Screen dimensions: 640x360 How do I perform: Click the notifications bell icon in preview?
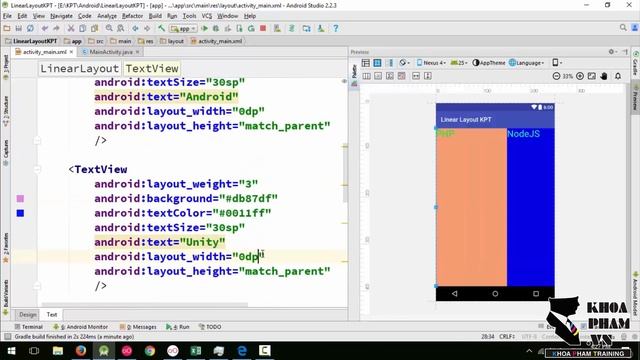618,76
